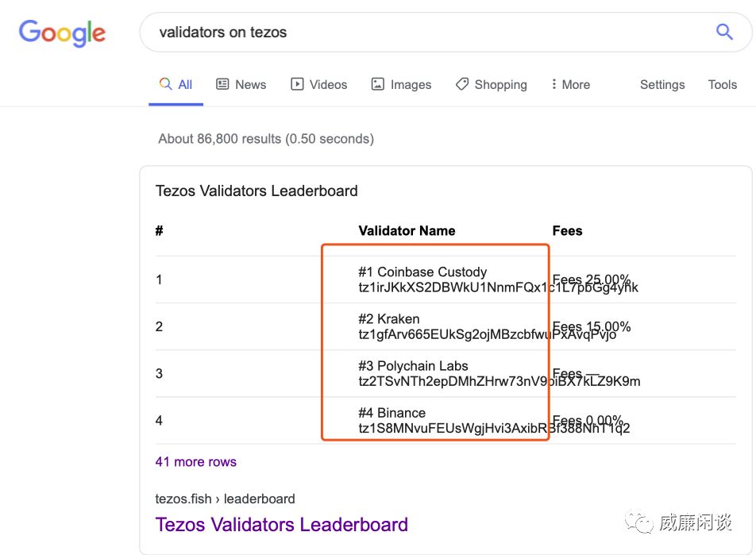Click the 'Validator Name' column header
Screen dimensions: 756x555
pos(407,231)
